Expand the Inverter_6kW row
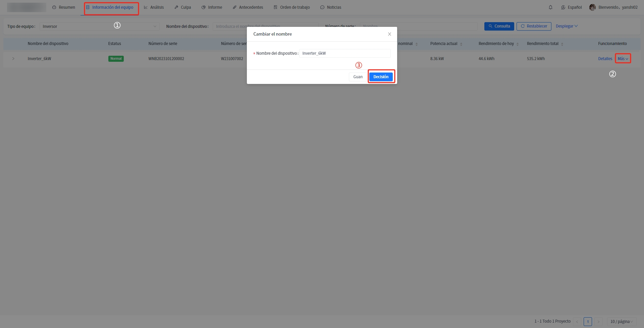The height and width of the screenshot is (328, 644). [13, 59]
